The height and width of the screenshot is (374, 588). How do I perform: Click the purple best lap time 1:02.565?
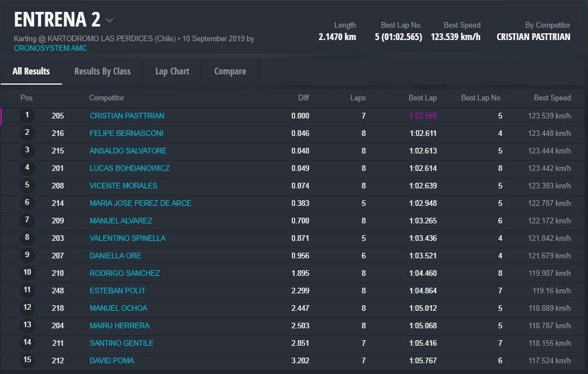coord(423,116)
